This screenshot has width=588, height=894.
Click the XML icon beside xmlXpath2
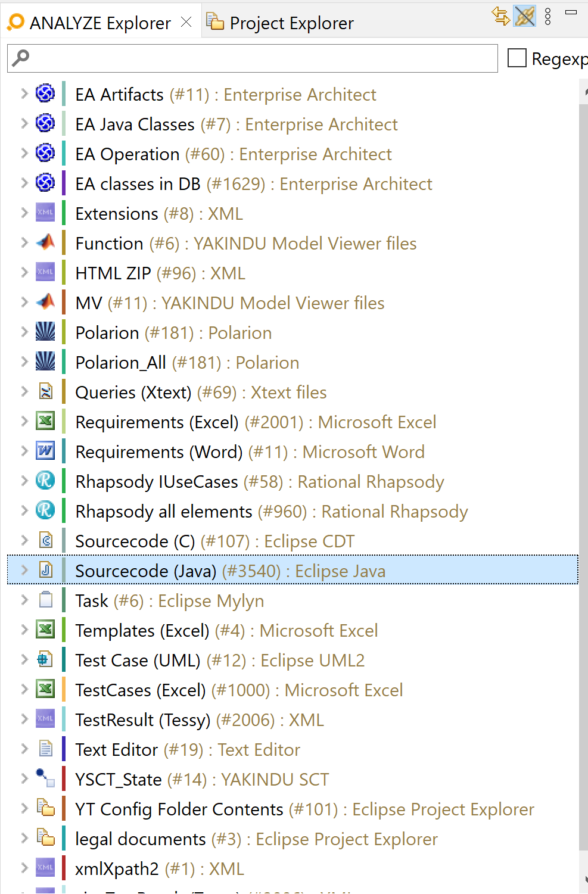click(x=45, y=868)
